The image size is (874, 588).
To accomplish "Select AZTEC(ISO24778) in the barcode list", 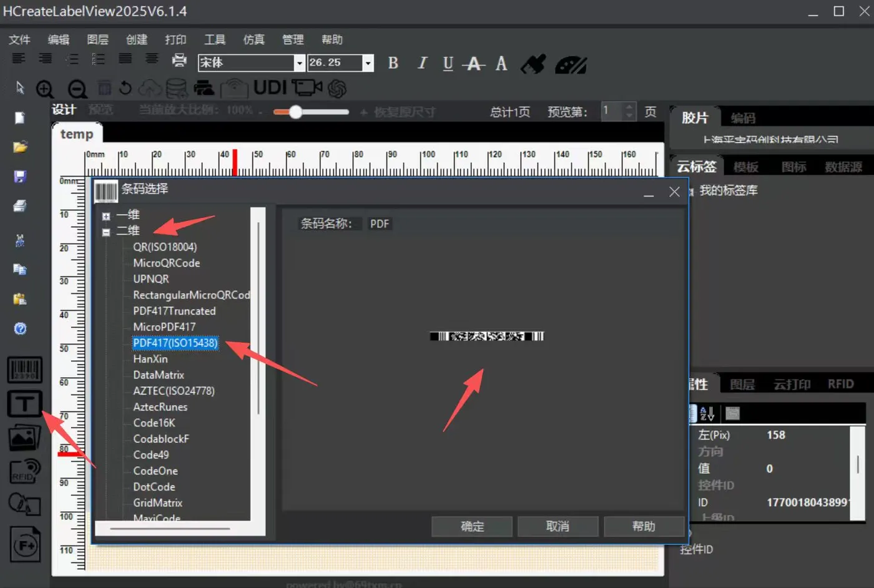I will pos(174,391).
